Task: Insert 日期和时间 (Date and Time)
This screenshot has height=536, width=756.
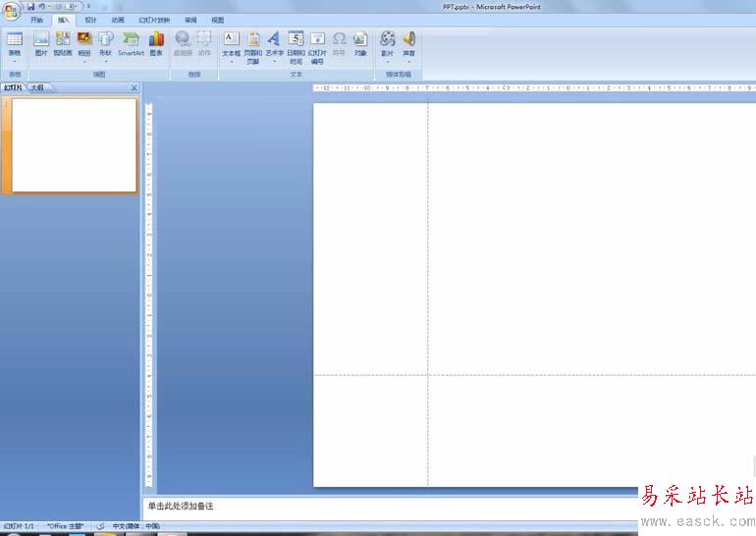Action: pyautogui.click(x=297, y=47)
